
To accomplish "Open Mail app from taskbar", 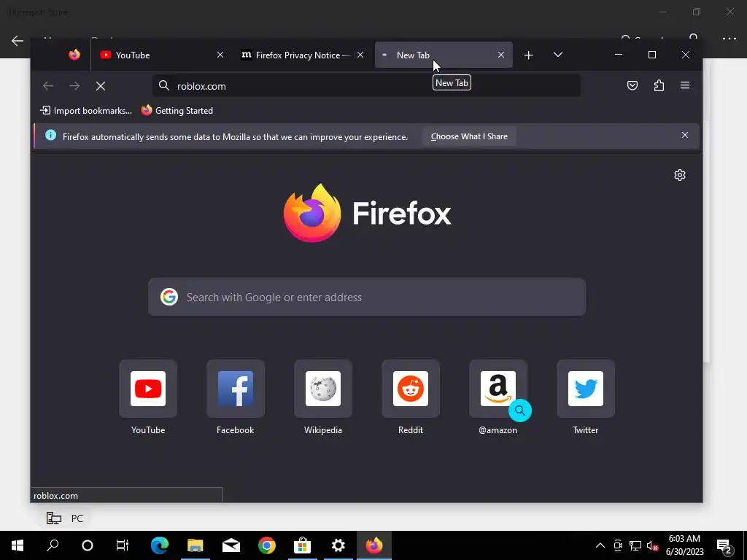I will click(231, 545).
